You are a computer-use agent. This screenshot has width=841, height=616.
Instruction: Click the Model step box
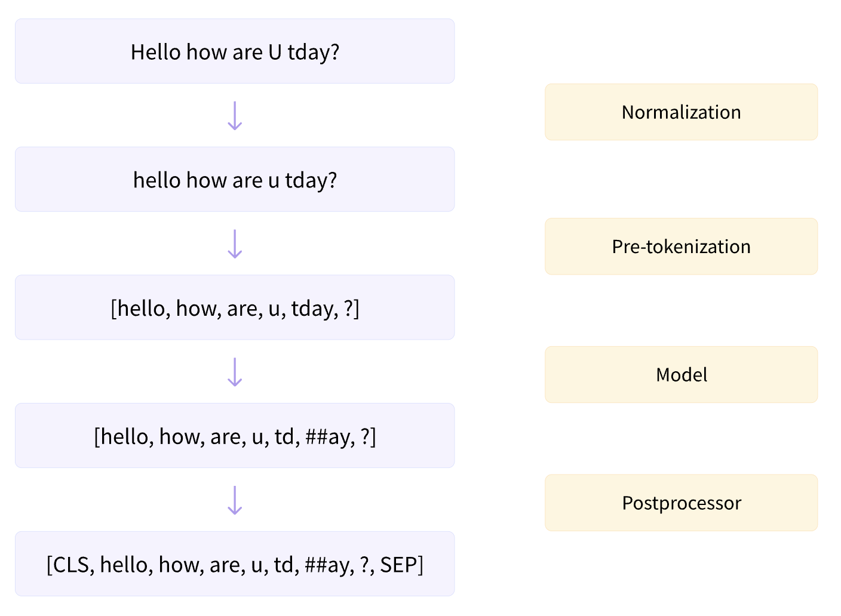pyautogui.click(x=681, y=374)
